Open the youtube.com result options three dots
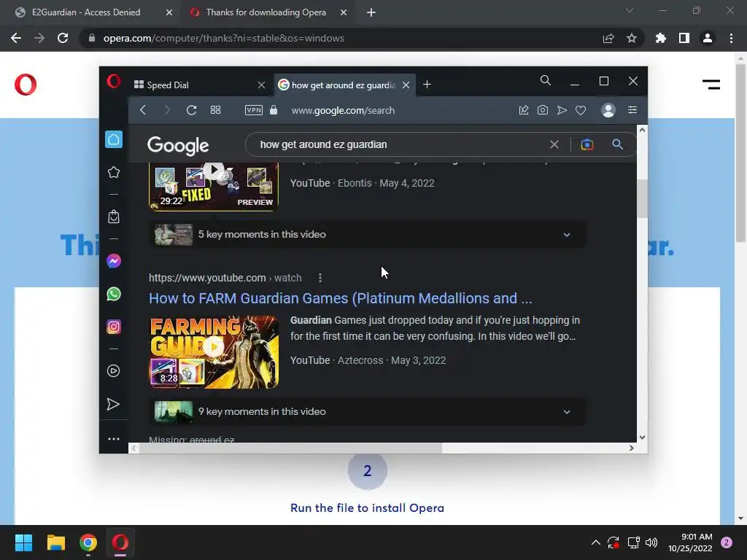This screenshot has width=747, height=560. 320,278
